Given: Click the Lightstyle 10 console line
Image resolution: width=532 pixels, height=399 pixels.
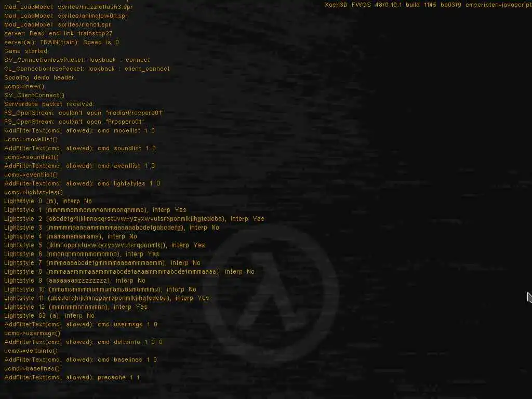Looking at the screenshot, I should point(100,289).
